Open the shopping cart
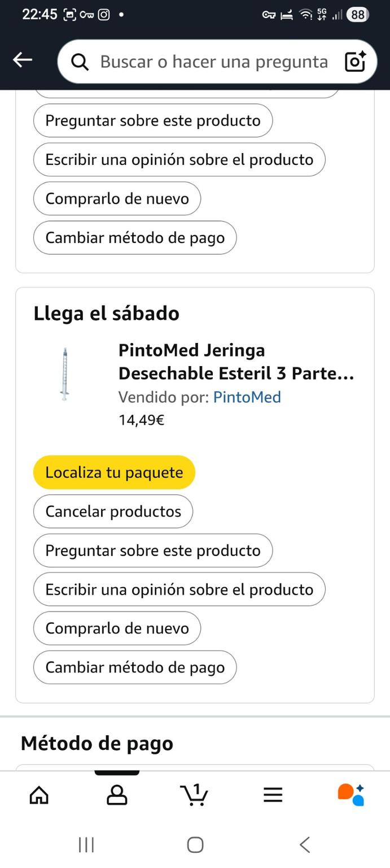 point(194,795)
